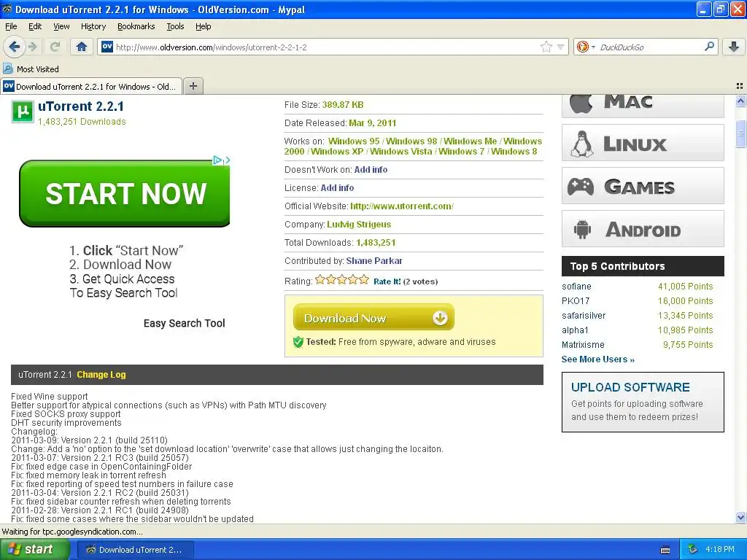Image resolution: width=747 pixels, height=560 pixels.
Task: Open the Tools menu
Action: 175,27
